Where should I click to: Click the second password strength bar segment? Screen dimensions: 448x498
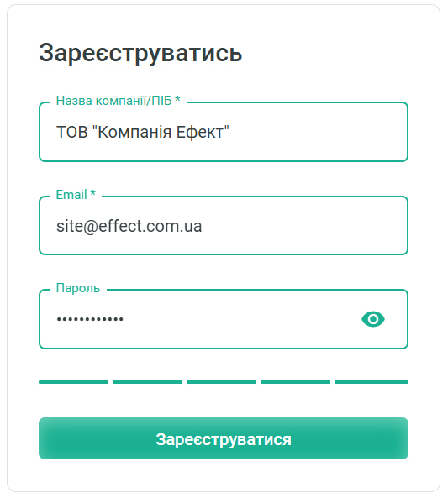pos(148,382)
